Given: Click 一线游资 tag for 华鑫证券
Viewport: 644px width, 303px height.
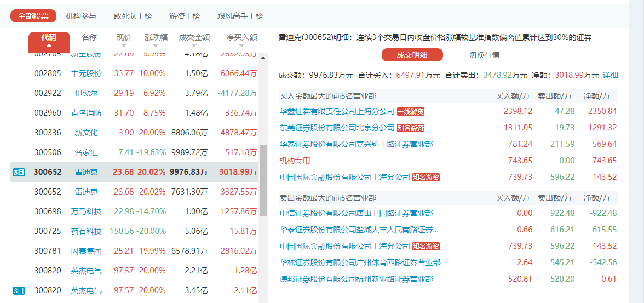Looking at the screenshot, I should click(411, 111).
